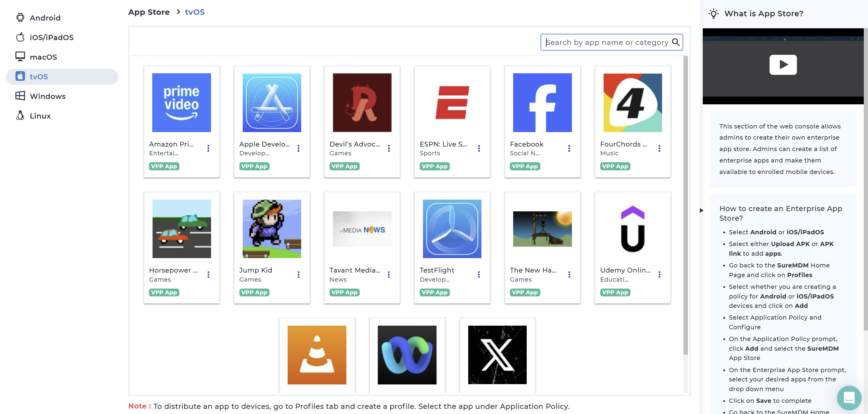
Task: Open ESPN Live Sports app icon
Action: point(452,103)
